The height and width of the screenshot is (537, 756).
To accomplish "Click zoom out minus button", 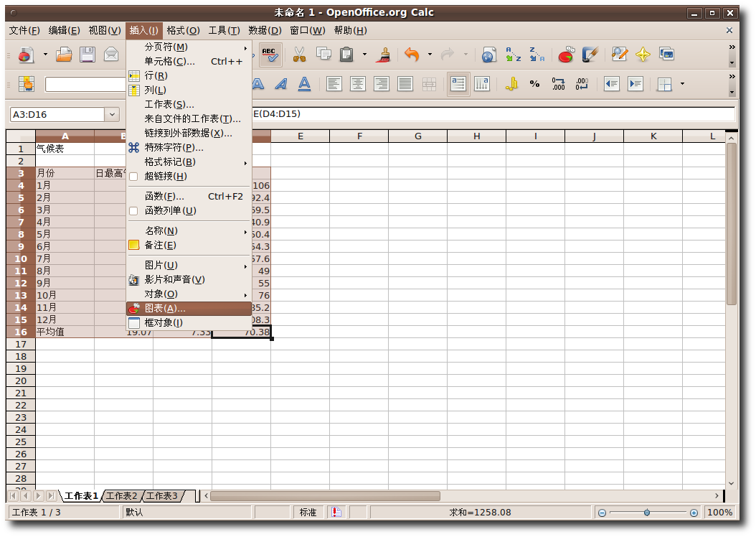I will [603, 513].
